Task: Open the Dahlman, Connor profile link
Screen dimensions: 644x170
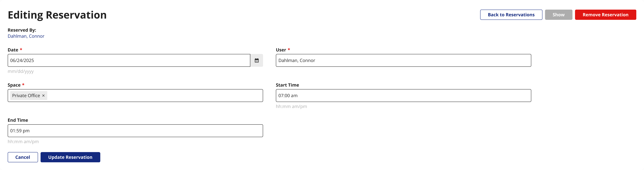Action: (x=26, y=36)
